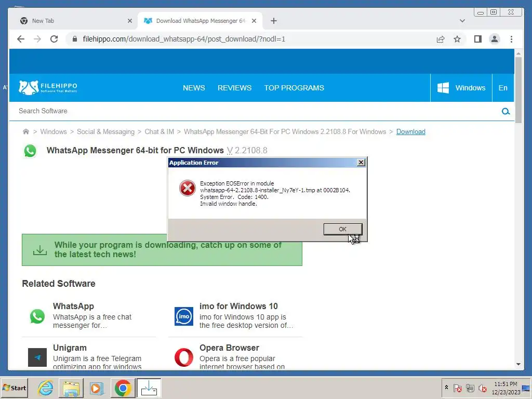Click the padlock site info icon
This screenshot has height=399, width=532.
click(x=75, y=39)
